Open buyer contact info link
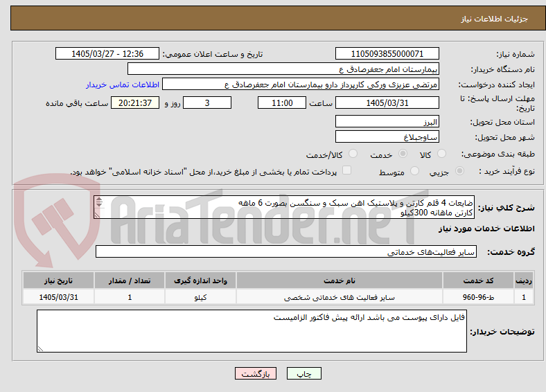This screenshot has height=392, width=546. coord(123,84)
